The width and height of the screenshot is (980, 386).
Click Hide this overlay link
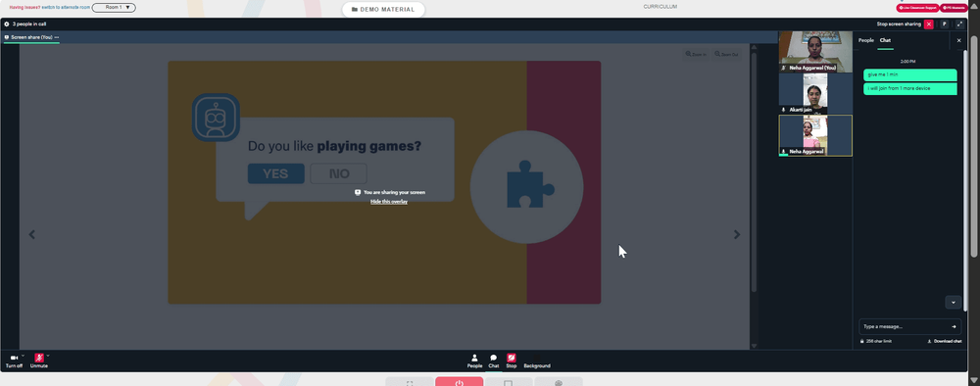pos(389,202)
